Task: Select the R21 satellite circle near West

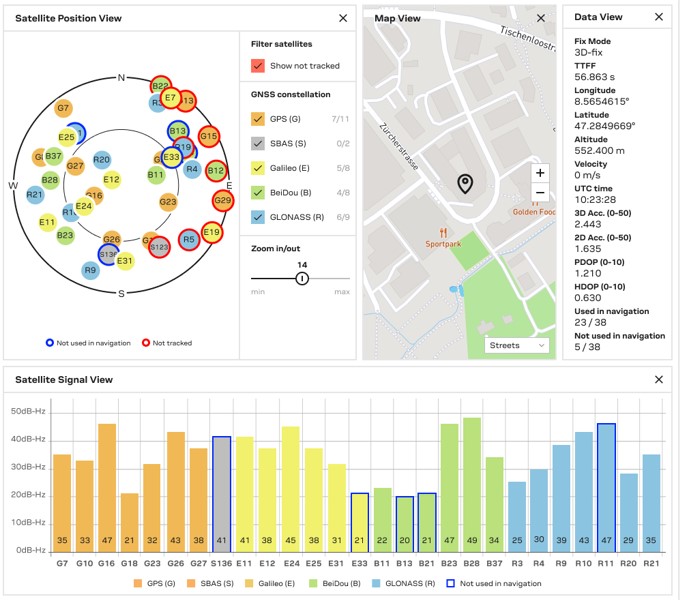Action: [35, 194]
